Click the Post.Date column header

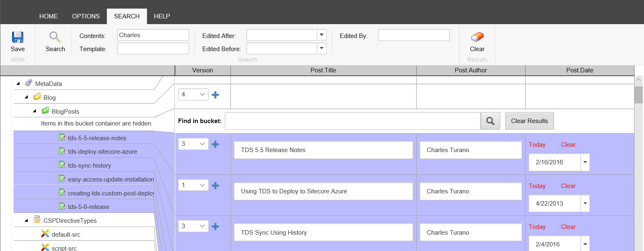pyautogui.click(x=580, y=70)
